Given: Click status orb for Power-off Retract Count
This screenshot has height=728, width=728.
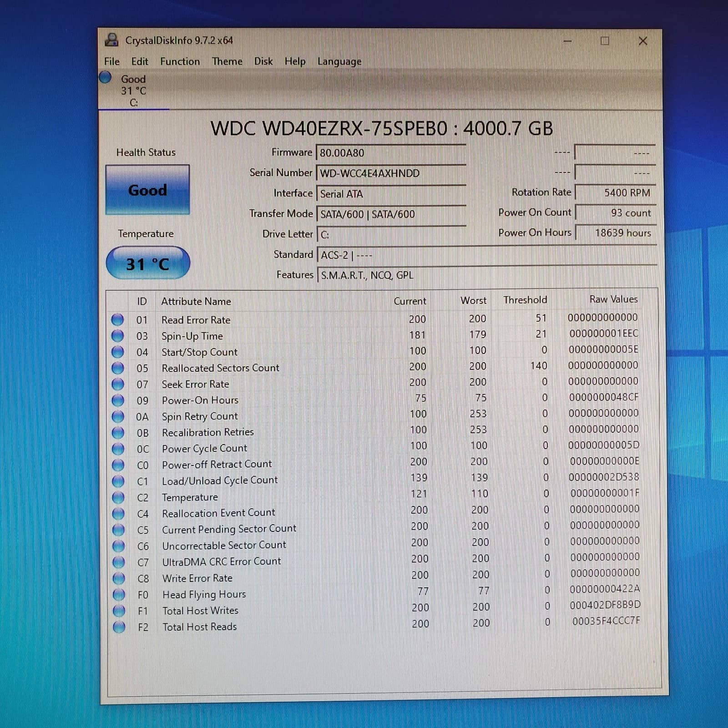Looking at the screenshot, I should 118,465.
